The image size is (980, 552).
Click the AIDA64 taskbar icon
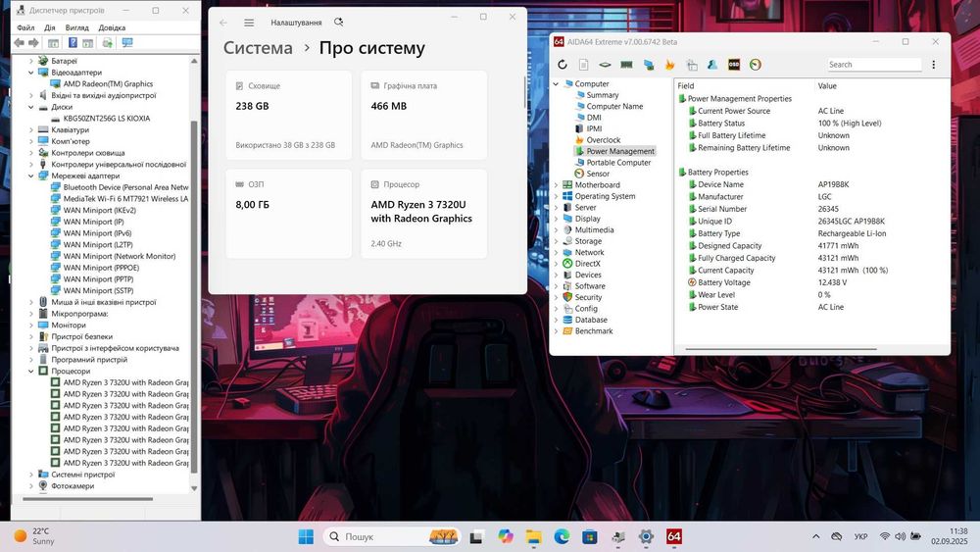coord(674,536)
